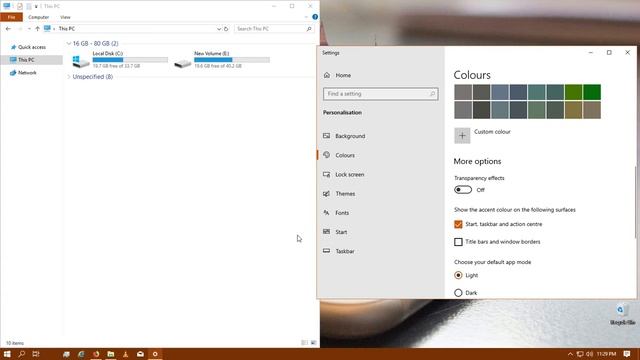
Task: Launch Firefox from the taskbar
Action: coord(96,354)
